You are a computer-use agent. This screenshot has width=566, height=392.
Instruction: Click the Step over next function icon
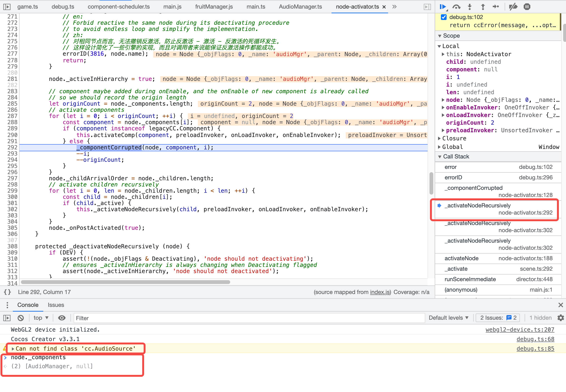coord(456,7)
